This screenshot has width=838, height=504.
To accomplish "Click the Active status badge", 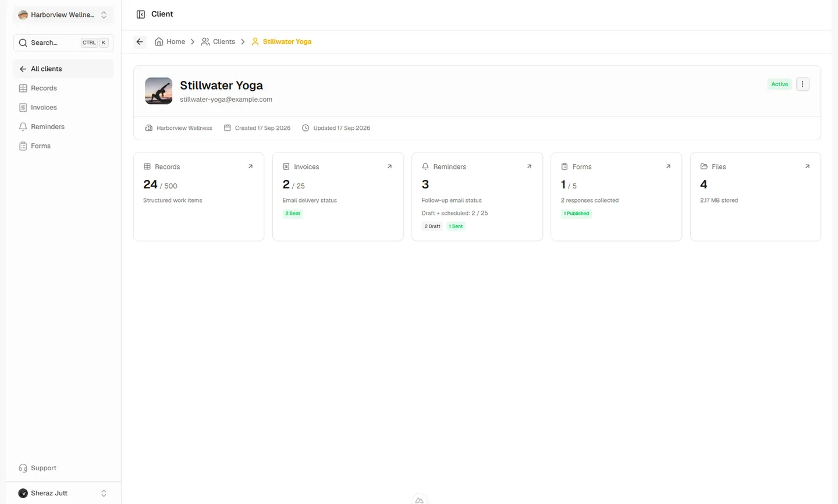I will (x=780, y=84).
